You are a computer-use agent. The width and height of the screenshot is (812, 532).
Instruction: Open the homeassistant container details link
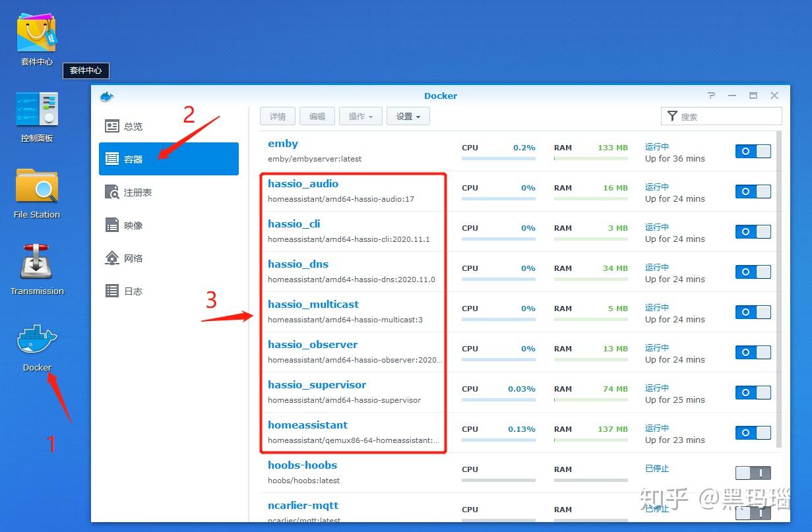coord(307,425)
